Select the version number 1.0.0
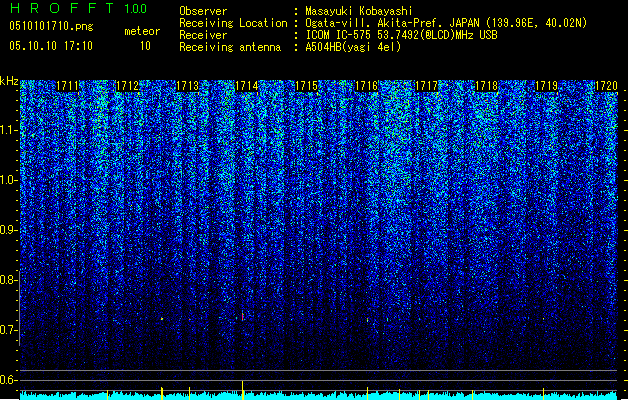 click(136, 9)
